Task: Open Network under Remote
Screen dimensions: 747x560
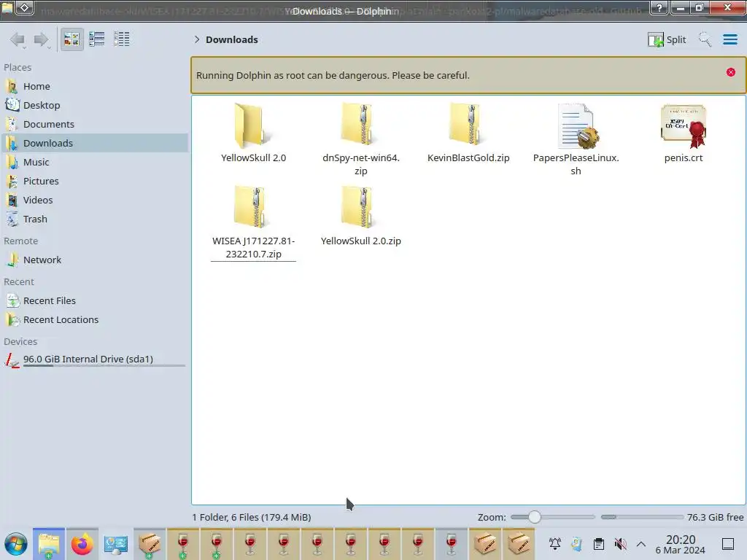Action: [94, 260]
